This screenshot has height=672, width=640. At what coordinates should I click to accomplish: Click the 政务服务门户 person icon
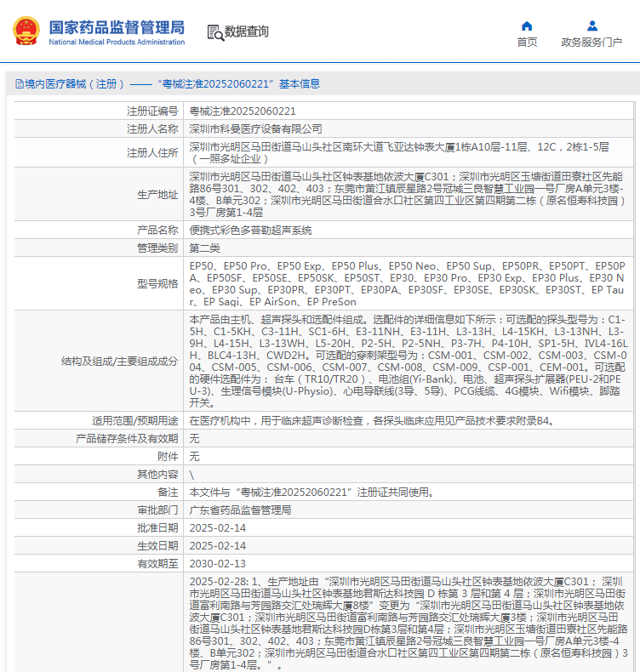[x=591, y=26]
